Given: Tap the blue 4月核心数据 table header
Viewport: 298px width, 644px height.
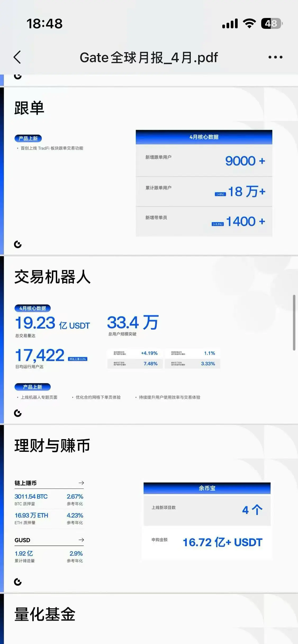Looking at the screenshot, I should point(204,137).
